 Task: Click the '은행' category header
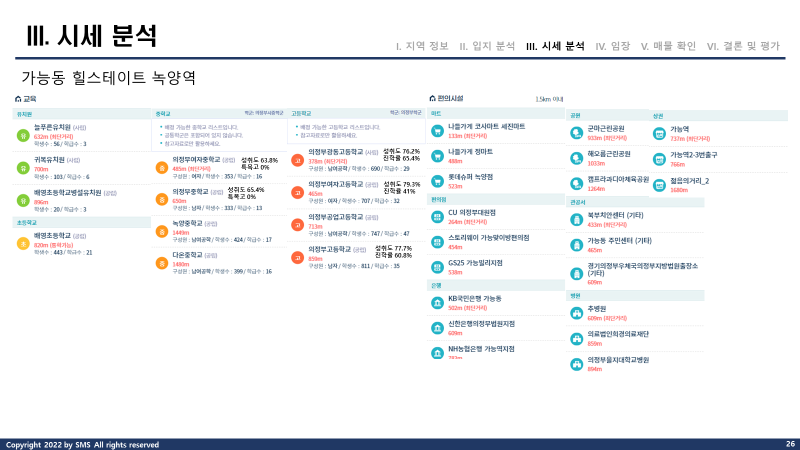tap(496, 286)
